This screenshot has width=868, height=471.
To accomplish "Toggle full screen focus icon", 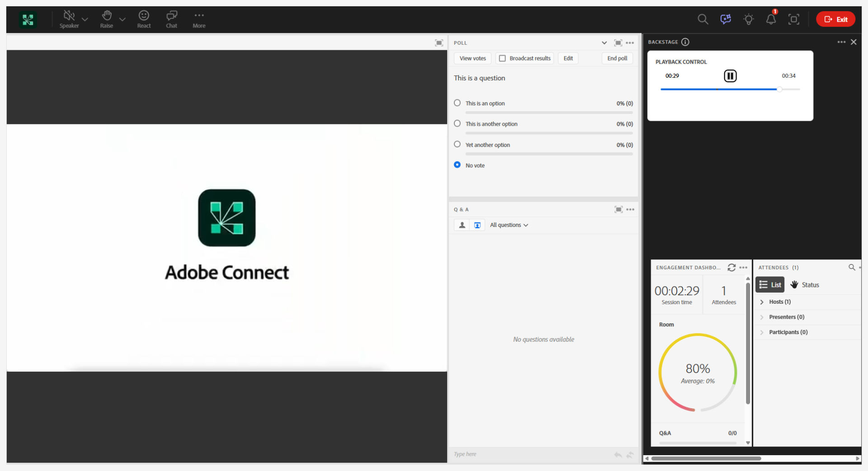I will [794, 19].
